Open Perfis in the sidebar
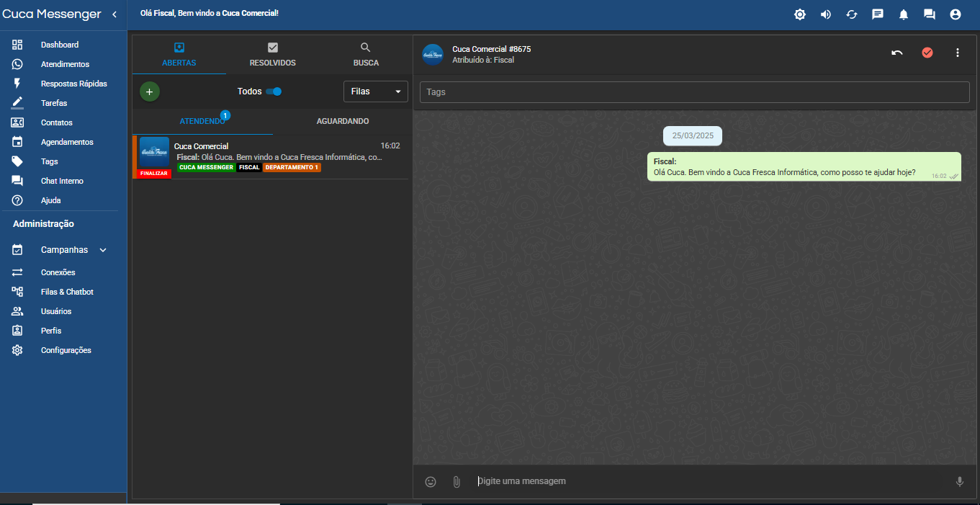This screenshot has width=980, height=505. pos(51,331)
